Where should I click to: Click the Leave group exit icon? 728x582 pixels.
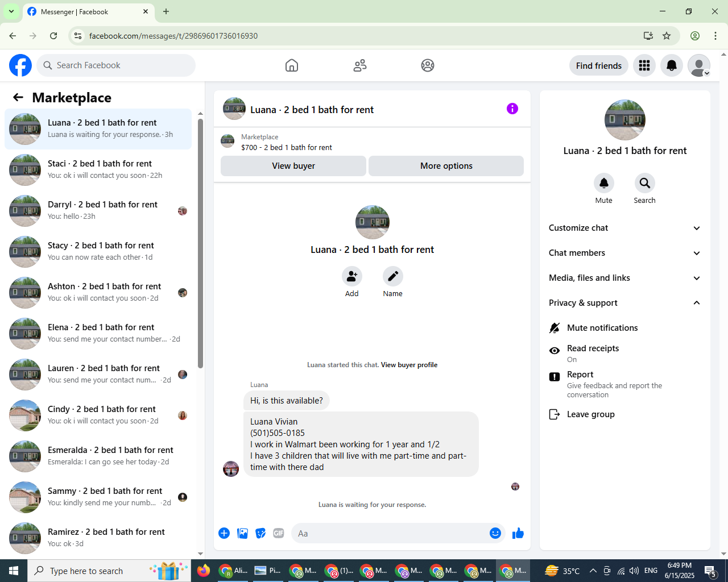tap(555, 414)
